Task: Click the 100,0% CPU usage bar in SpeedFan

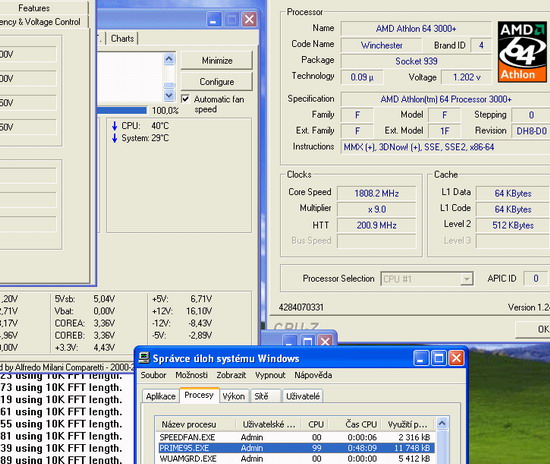Action: point(122,110)
